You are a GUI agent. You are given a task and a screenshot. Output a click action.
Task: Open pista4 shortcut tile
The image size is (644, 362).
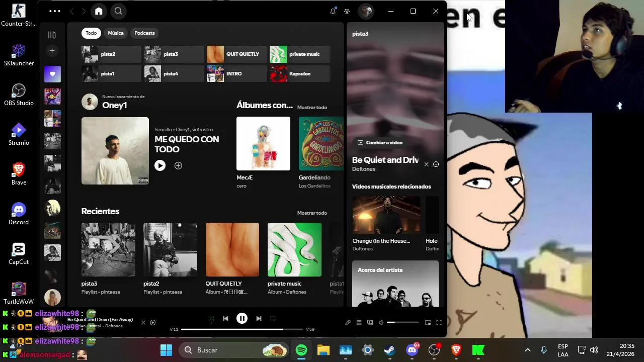click(174, 74)
